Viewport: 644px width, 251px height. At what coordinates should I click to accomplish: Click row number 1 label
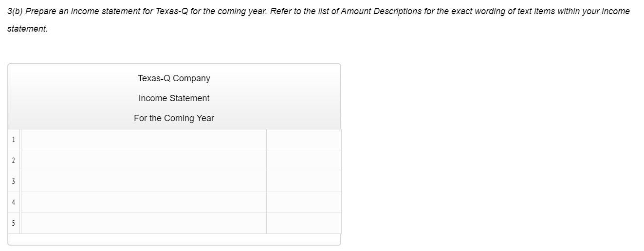14,140
